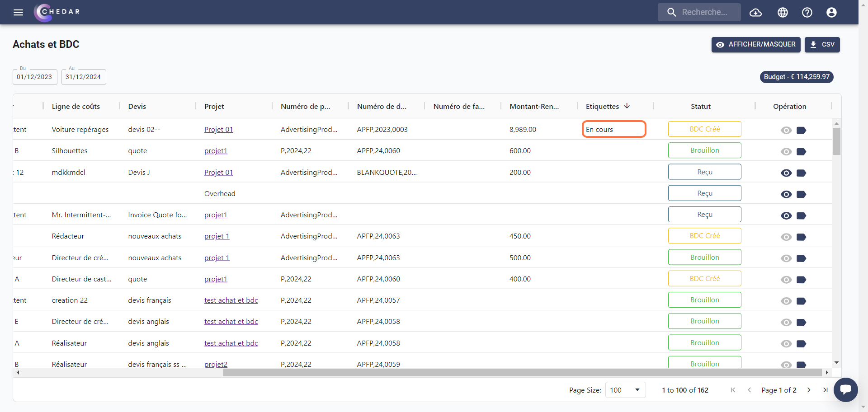
Task: Click tag icon in Mr. Intermittent row
Action: (801, 215)
